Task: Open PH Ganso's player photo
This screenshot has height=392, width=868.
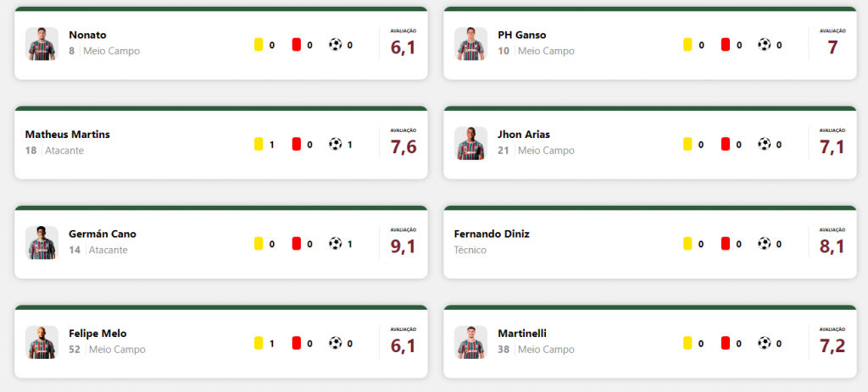Action: [x=470, y=44]
